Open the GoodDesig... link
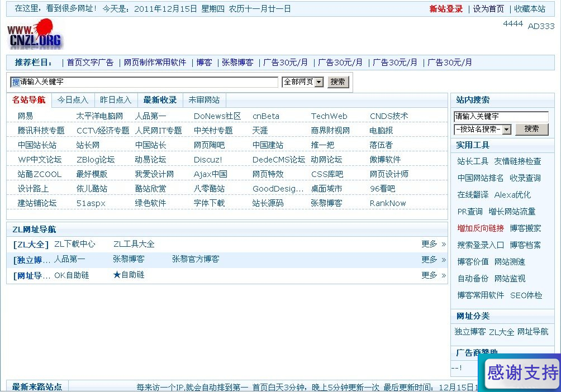Screen dimensions: 561x392 point(278,189)
